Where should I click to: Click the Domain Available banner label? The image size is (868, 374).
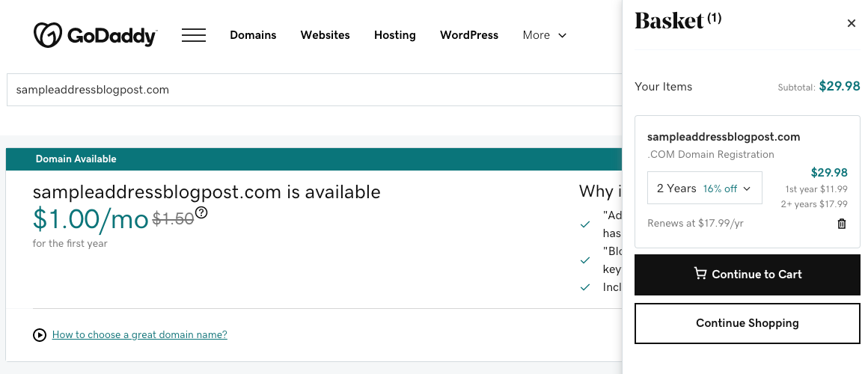tap(76, 159)
